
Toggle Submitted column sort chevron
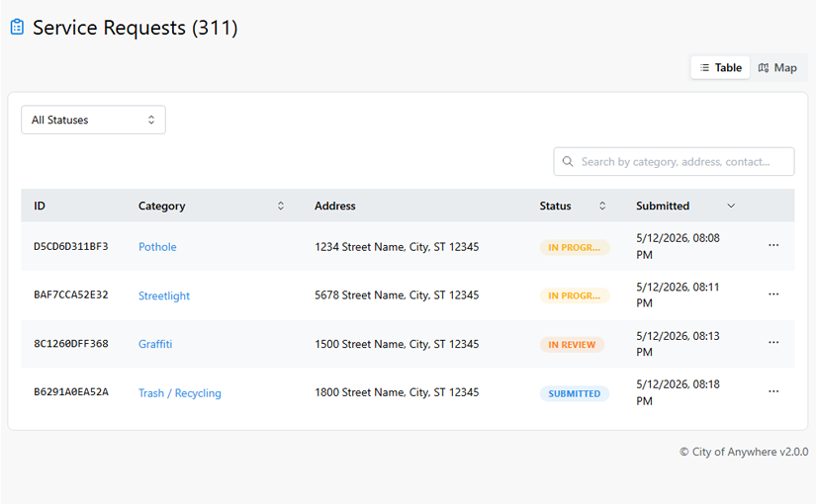pos(731,206)
